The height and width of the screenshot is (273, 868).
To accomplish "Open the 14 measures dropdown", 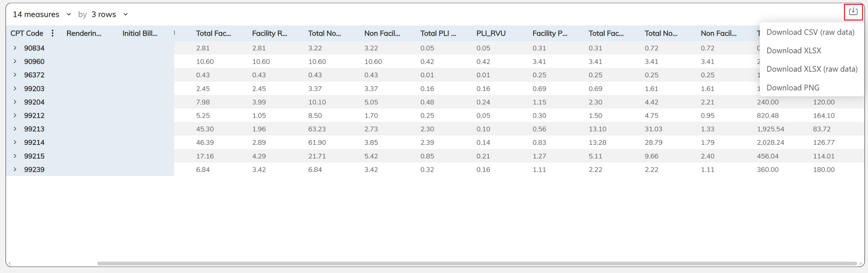I will (x=42, y=14).
